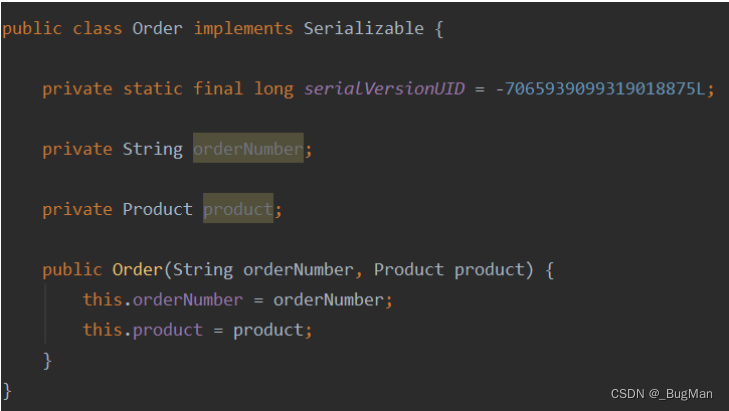Click the long type keyword
The height and width of the screenshot is (411, 729).
click(273, 89)
